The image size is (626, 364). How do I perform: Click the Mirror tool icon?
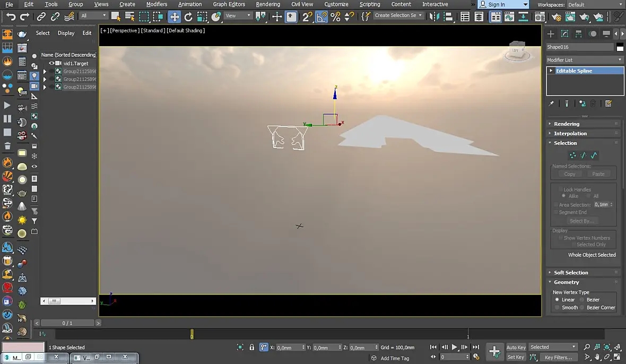[x=434, y=16]
